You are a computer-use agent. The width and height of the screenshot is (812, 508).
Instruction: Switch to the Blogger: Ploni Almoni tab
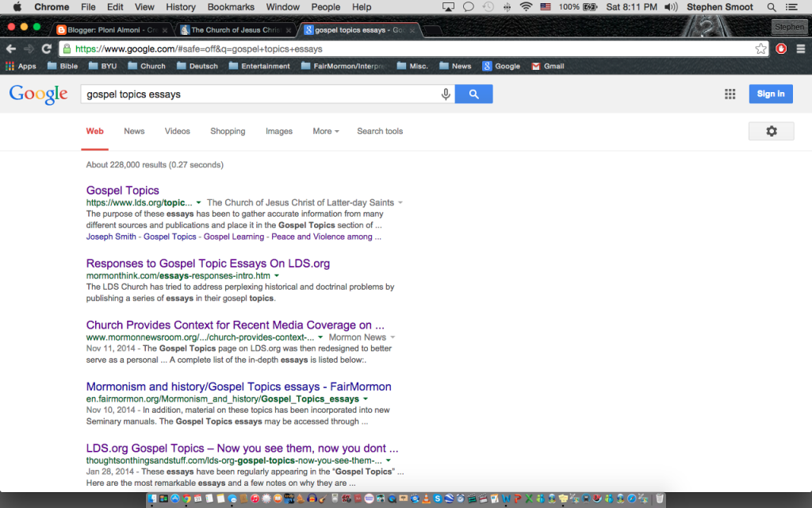pos(113,30)
